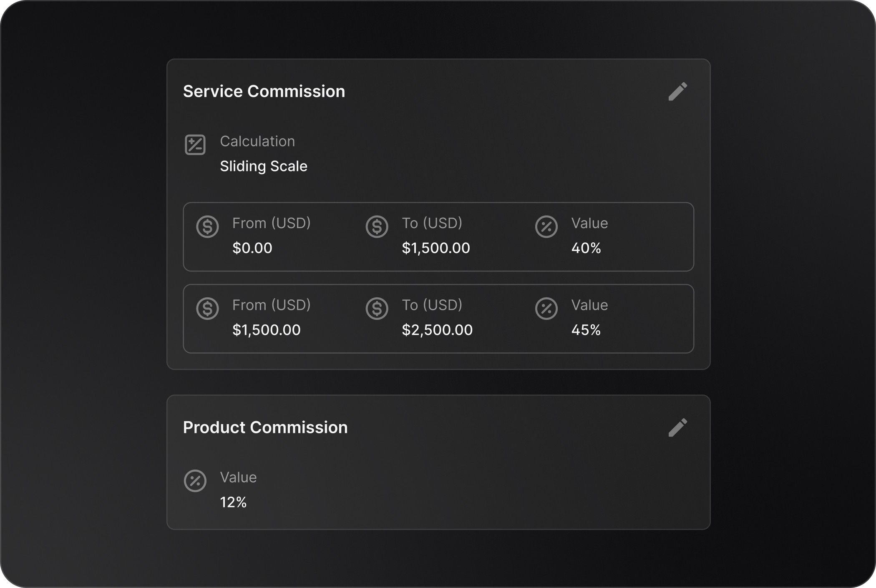Viewport: 876px width, 588px height.
Task: Select the Service Commission heading
Action: tap(264, 91)
